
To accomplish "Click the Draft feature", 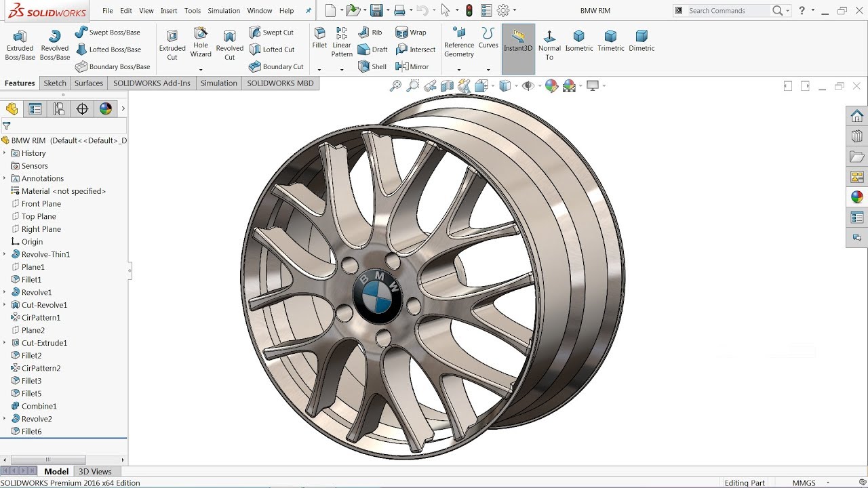I will [372, 49].
